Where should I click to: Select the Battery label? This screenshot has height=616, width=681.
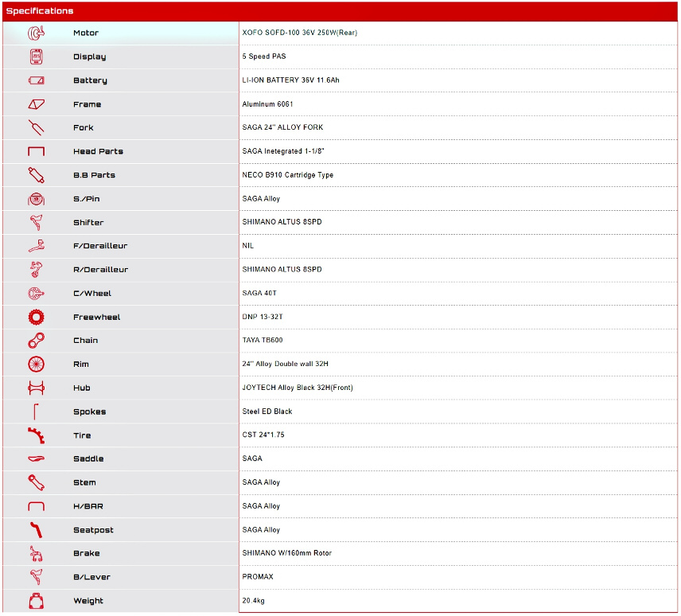(x=90, y=80)
